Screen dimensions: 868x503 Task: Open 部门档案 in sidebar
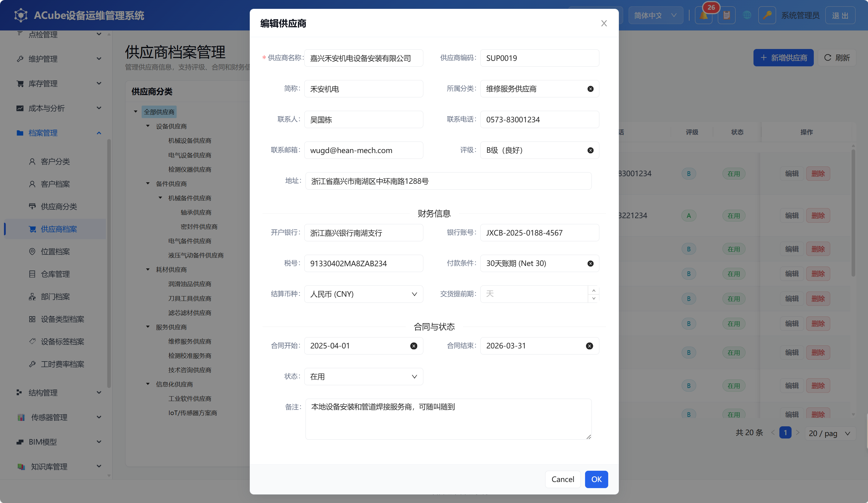pos(55,297)
